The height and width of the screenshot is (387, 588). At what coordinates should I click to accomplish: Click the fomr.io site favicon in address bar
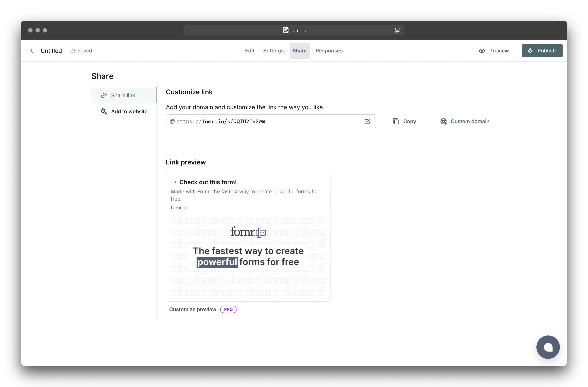[285, 30]
